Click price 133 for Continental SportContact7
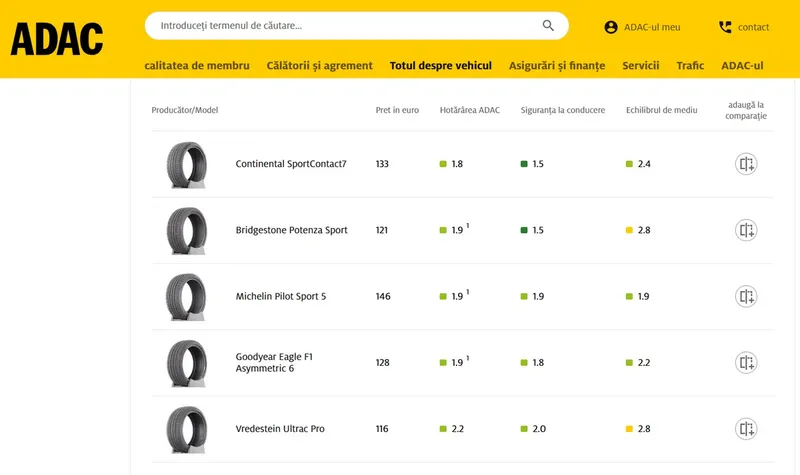Screen dimensions: 800x475 [x=382, y=164]
